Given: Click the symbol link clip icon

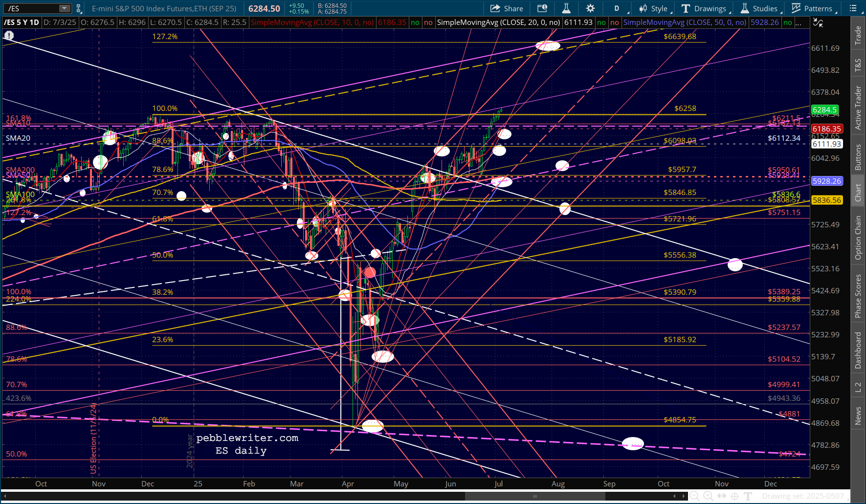Looking at the screenshot, I should point(78,8).
